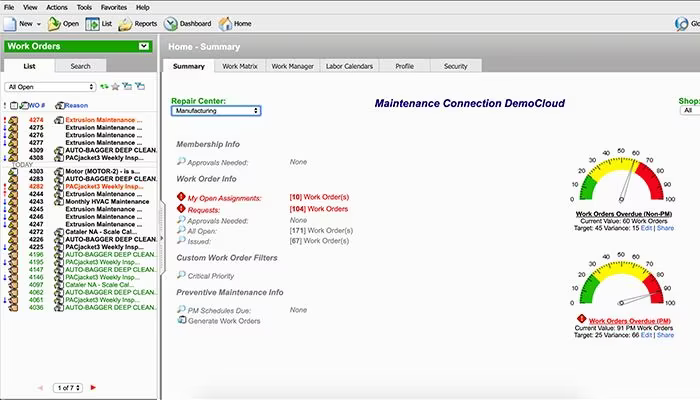
Task: Go to previous page with left arrow
Action: point(40,388)
